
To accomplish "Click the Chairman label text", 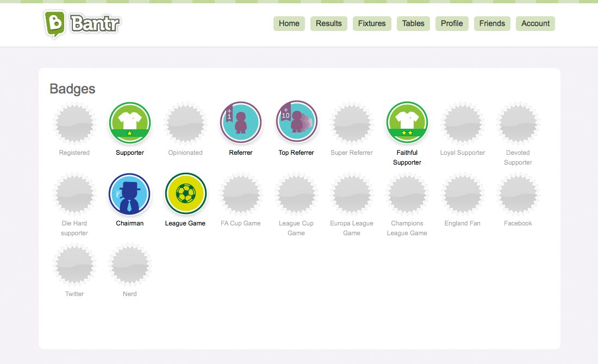I will pos(130,223).
